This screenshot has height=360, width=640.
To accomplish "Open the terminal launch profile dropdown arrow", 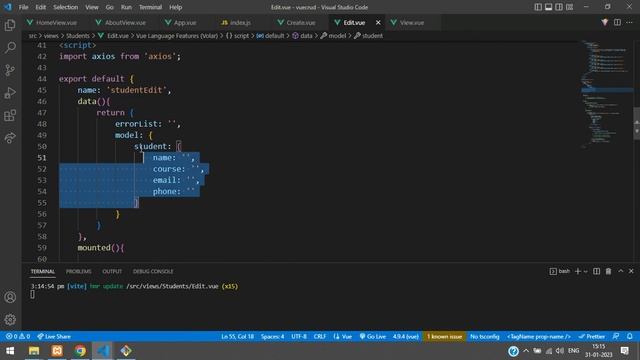I will click(586, 271).
